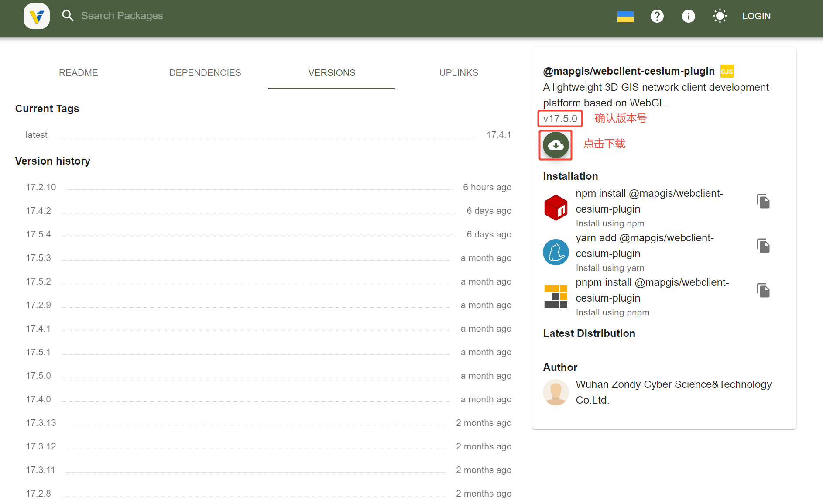The image size is (823, 504).
Task: Open the language selector flag icon
Action: [x=625, y=16]
